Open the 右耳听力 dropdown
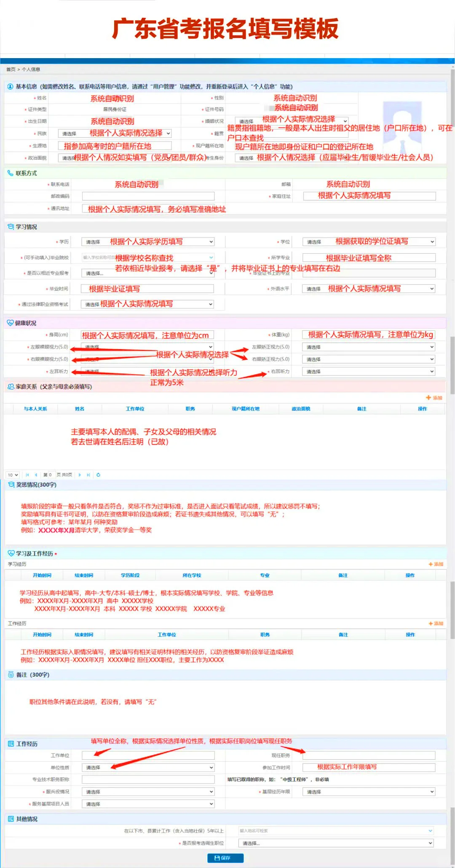 click(x=369, y=372)
